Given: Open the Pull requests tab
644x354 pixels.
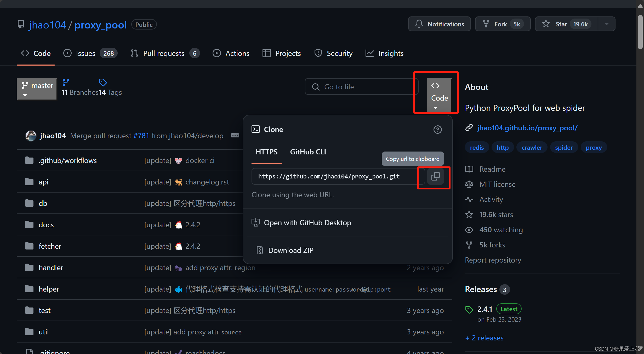Looking at the screenshot, I should click(165, 53).
